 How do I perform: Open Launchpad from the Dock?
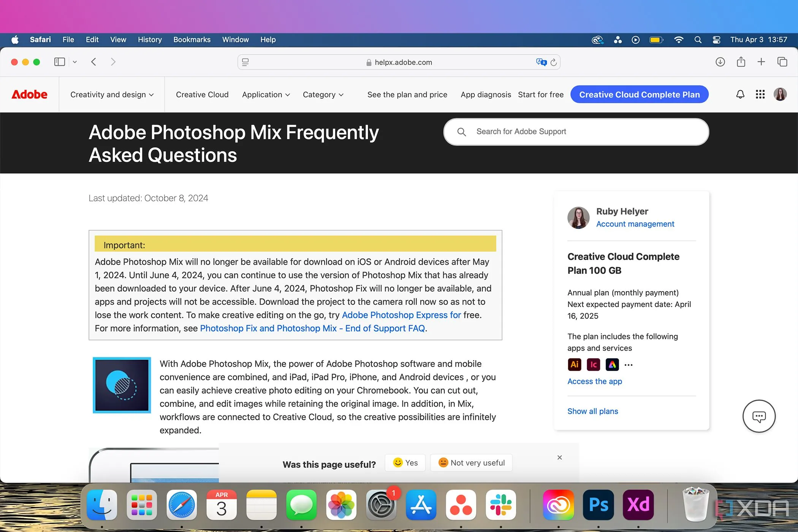[142, 505]
